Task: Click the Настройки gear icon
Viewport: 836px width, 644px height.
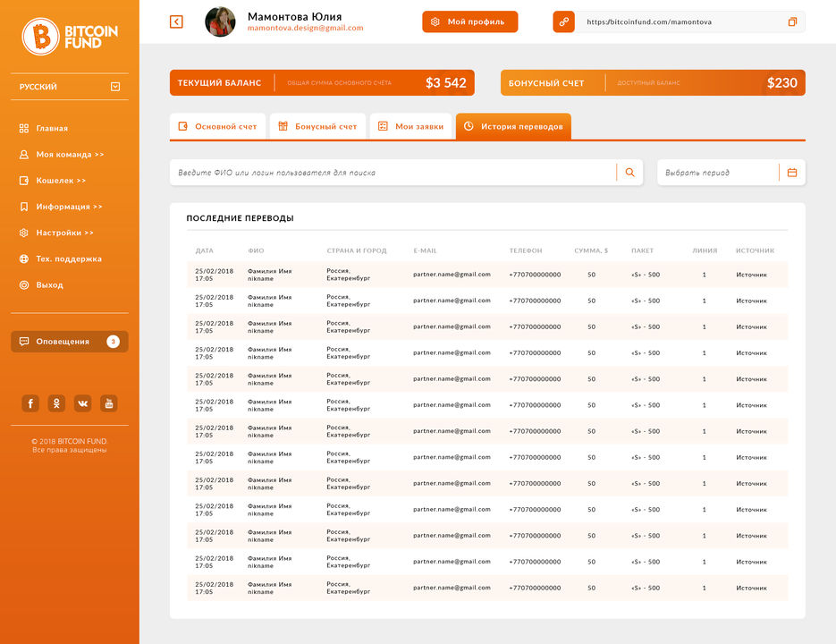Action: 24,233
